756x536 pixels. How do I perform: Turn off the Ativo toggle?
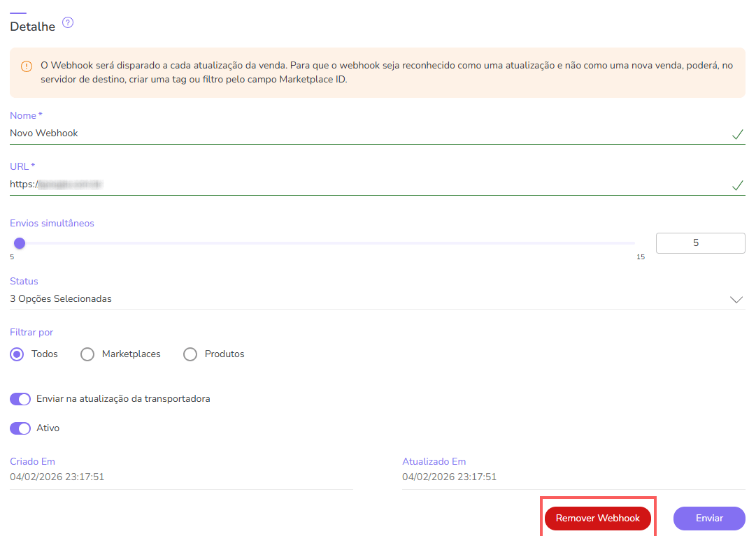coord(20,428)
